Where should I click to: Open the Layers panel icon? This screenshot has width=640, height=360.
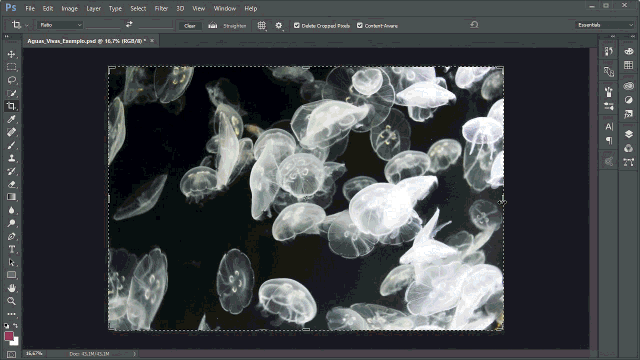629,134
